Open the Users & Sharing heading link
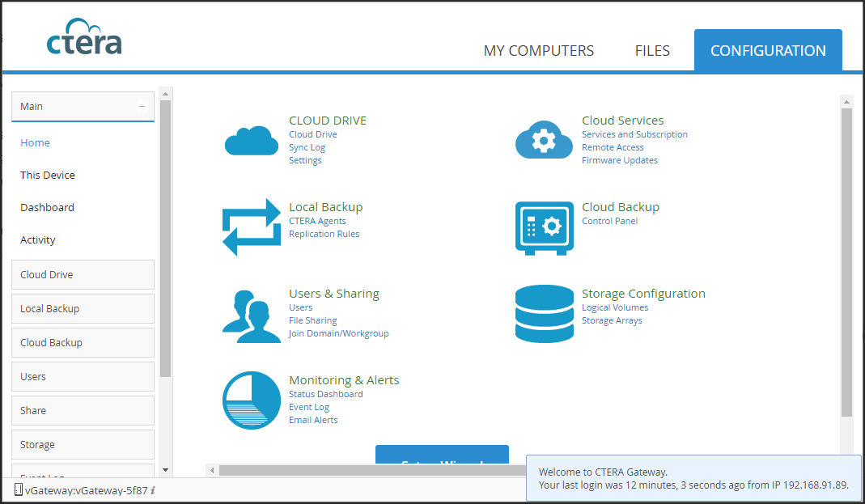The height and width of the screenshot is (504, 865). (333, 294)
